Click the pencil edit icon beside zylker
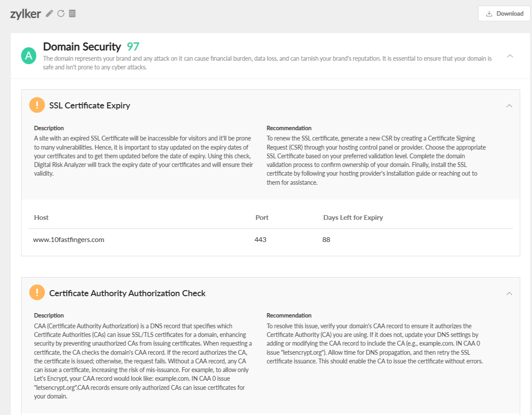532x415 pixels. [x=49, y=13]
